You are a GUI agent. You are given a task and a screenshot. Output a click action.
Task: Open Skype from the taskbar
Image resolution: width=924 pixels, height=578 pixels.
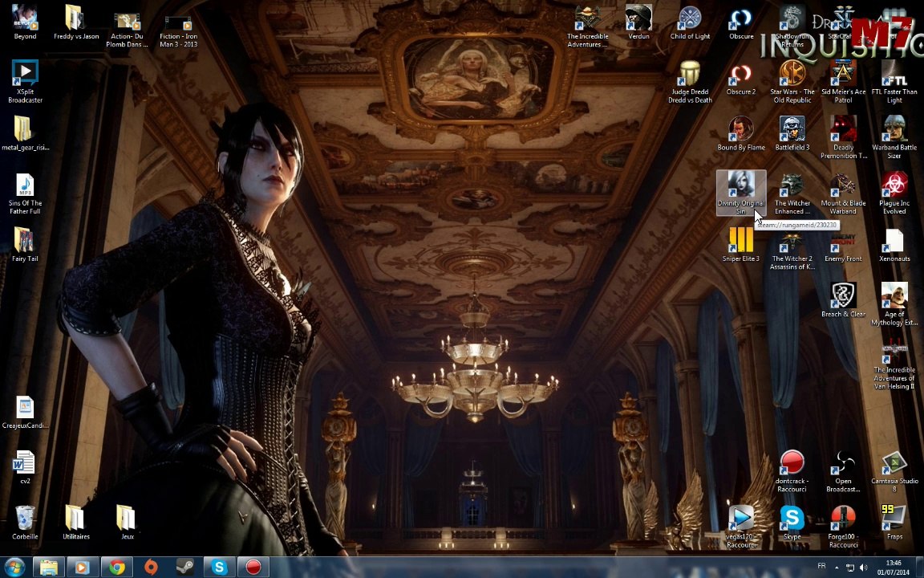tap(219, 568)
